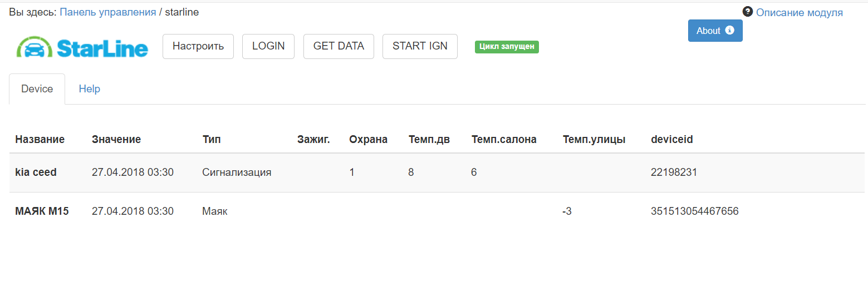
Task: Select the МАЯК М15 device name
Action: (42, 211)
